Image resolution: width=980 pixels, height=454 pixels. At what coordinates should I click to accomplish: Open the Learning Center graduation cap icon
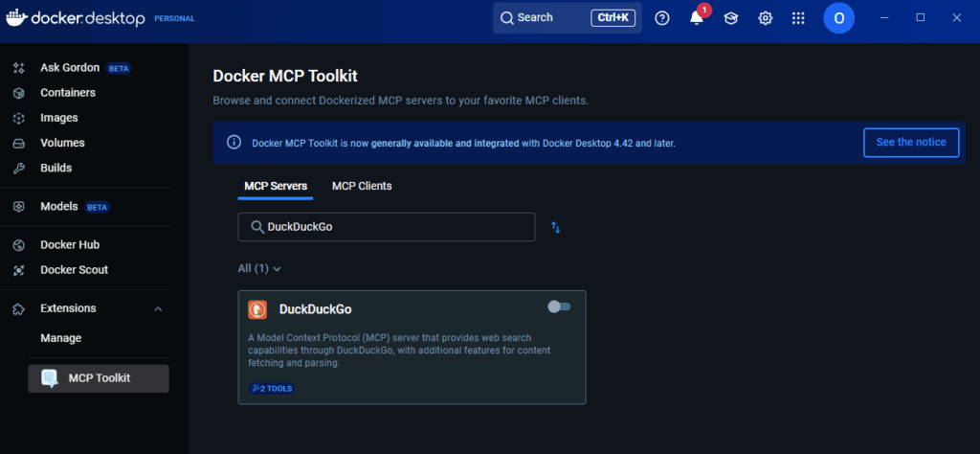point(731,18)
